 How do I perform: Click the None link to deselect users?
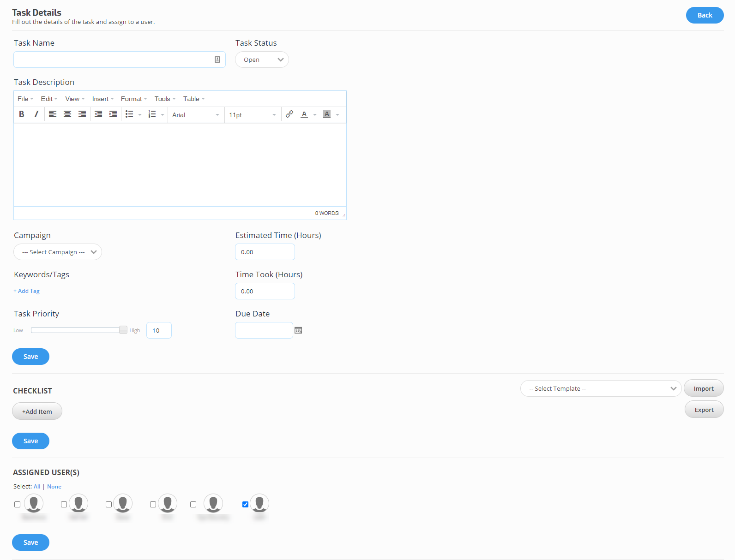click(54, 487)
